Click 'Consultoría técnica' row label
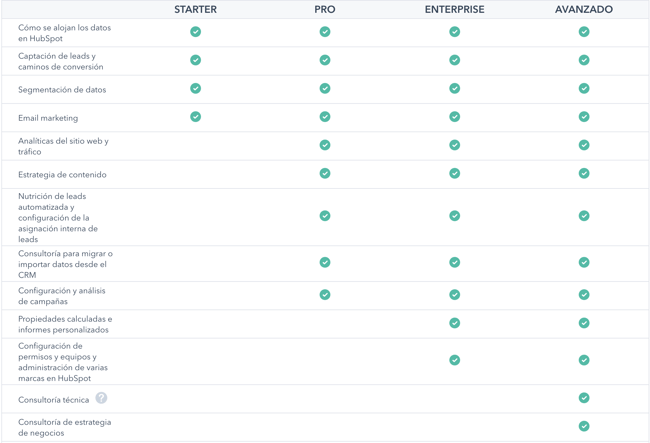The width and height of the screenshot is (650, 443). pos(53,400)
